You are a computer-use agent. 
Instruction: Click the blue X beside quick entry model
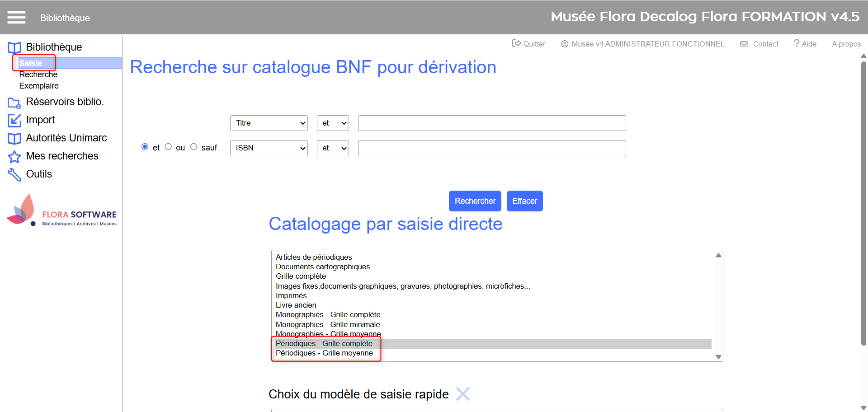coord(462,394)
